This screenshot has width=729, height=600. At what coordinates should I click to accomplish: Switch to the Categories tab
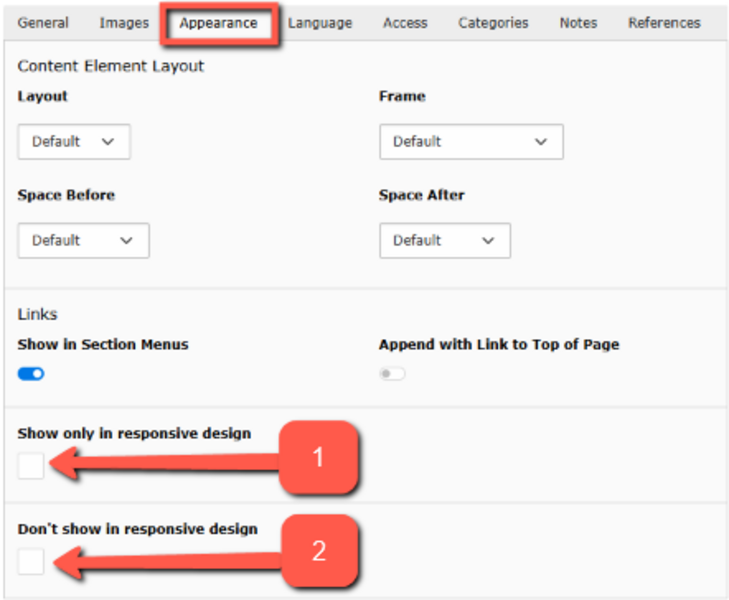493,23
